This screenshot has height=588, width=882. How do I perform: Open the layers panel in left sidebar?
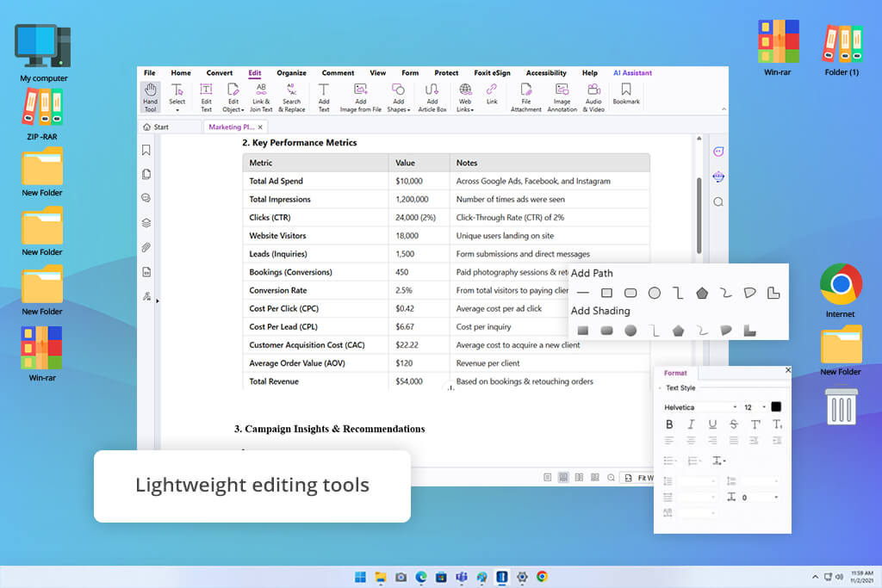point(146,223)
